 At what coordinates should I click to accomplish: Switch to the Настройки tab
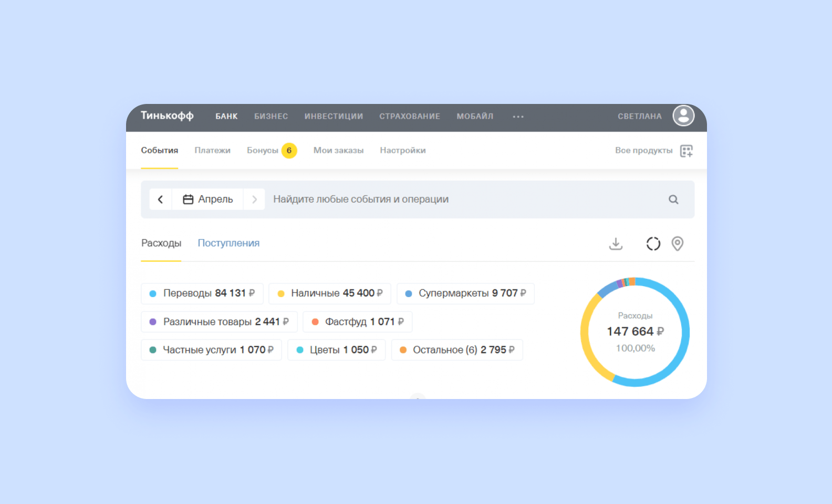(403, 150)
